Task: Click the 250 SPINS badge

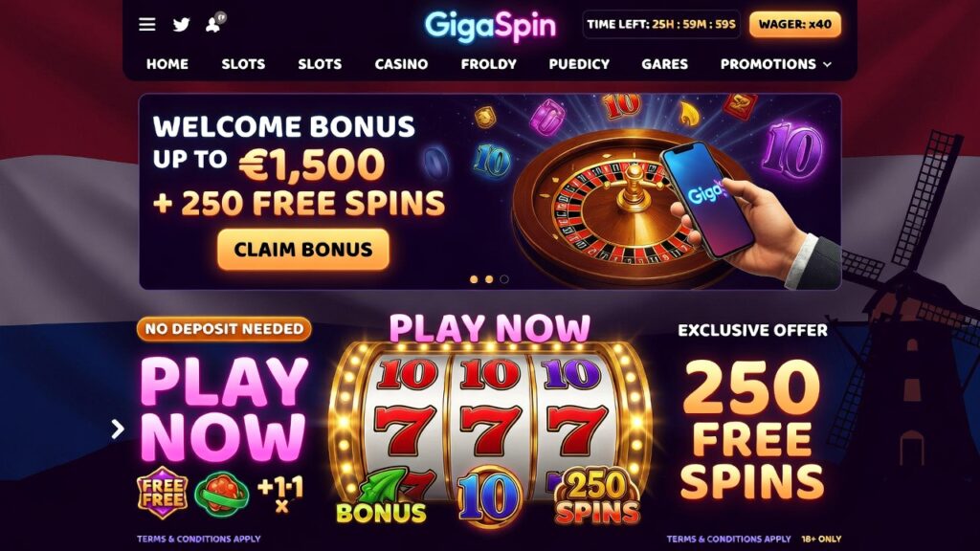Action: click(597, 496)
